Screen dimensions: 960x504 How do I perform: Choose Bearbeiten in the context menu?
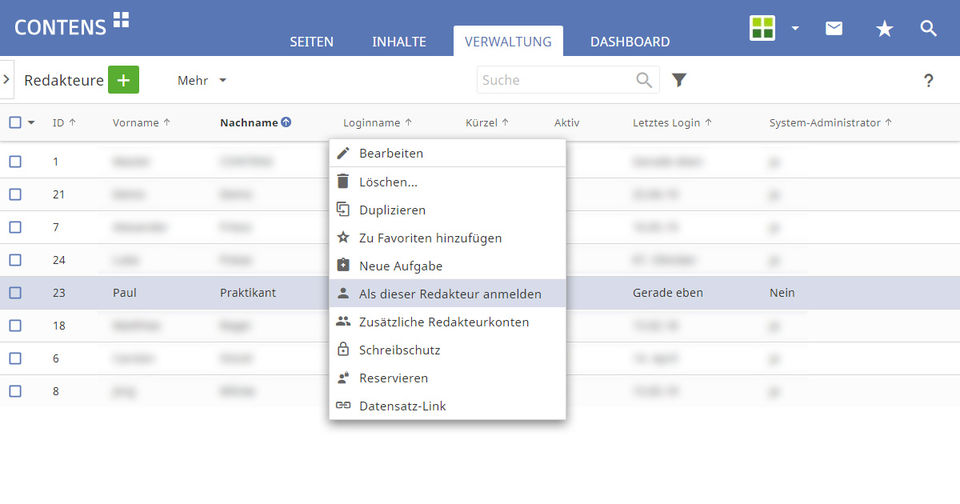coord(448,153)
